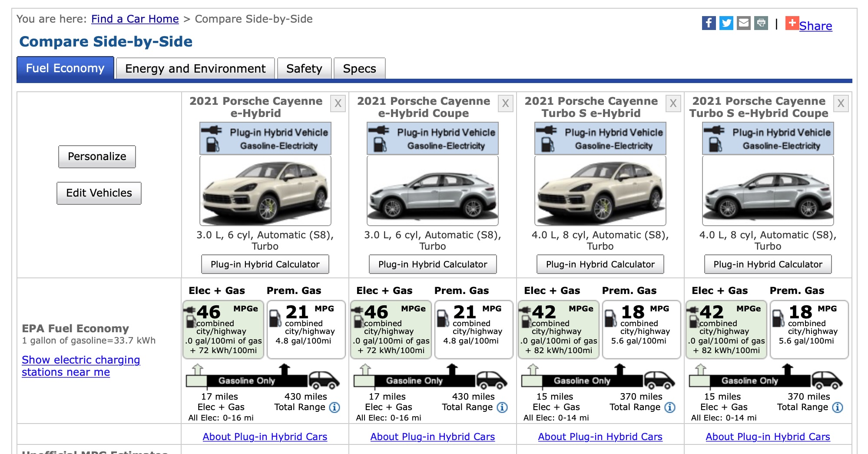Follow Find a Car Home breadcrumb link

coord(135,19)
